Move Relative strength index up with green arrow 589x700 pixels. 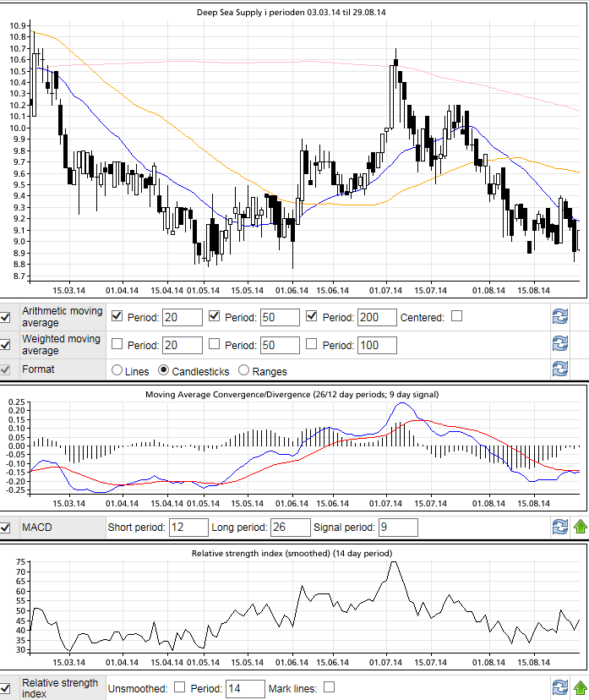coord(580,687)
